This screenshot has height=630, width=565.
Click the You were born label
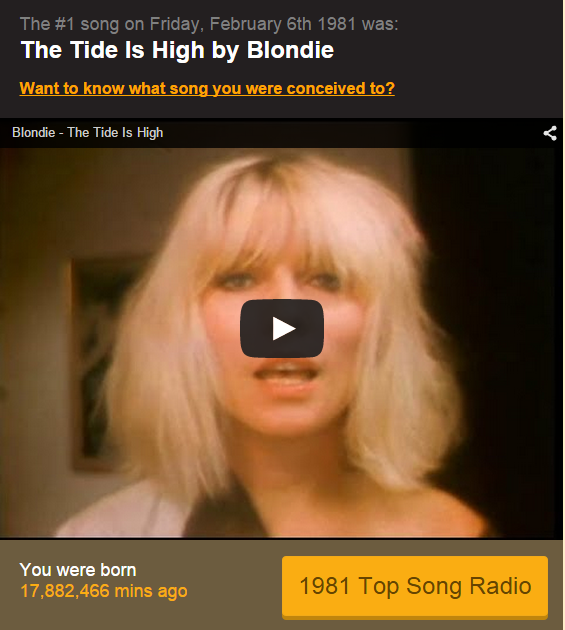[x=78, y=570]
